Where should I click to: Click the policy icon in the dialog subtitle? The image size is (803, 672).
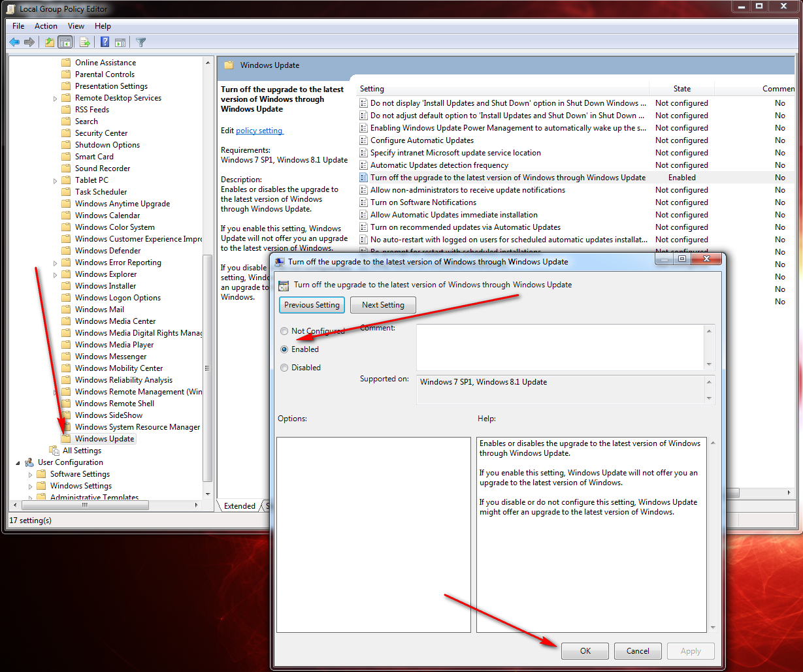point(284,285)
